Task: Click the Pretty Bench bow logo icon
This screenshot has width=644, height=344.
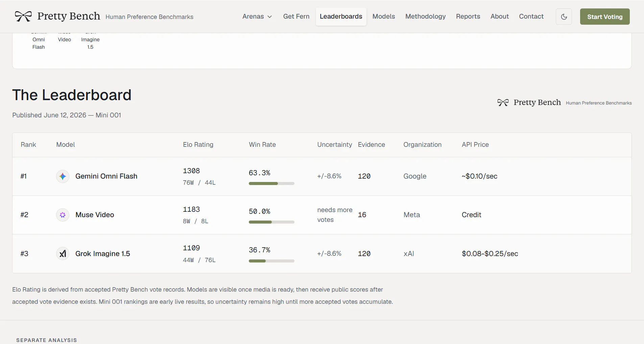Action: click(23, 16)
